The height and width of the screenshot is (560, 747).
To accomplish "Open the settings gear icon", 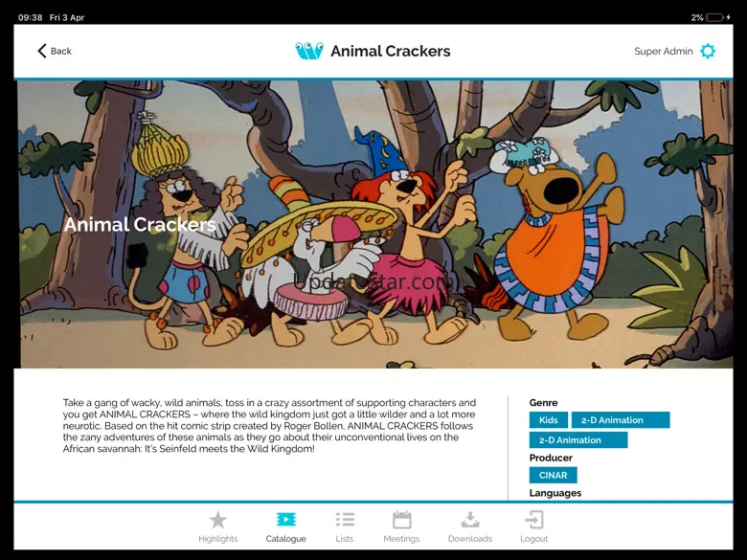I will tap(708, 51).
